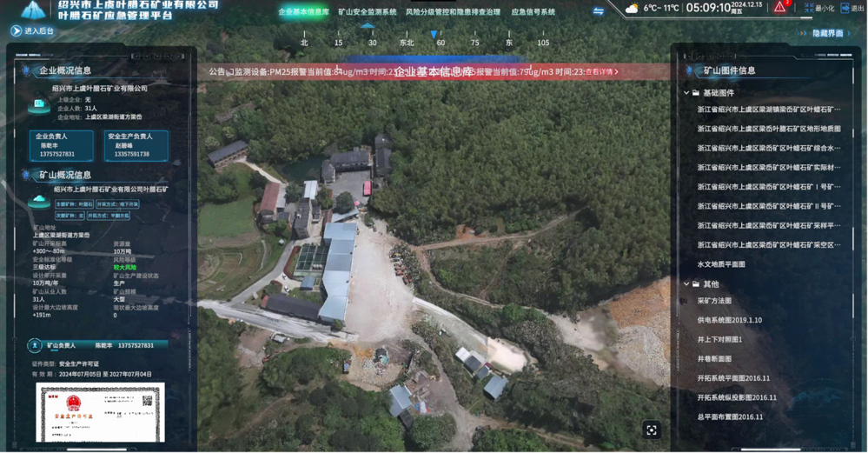Click the weather cloud icon
Image resolution: width=868 pixels, height=453 pixels.
click(x=632, y=9)
